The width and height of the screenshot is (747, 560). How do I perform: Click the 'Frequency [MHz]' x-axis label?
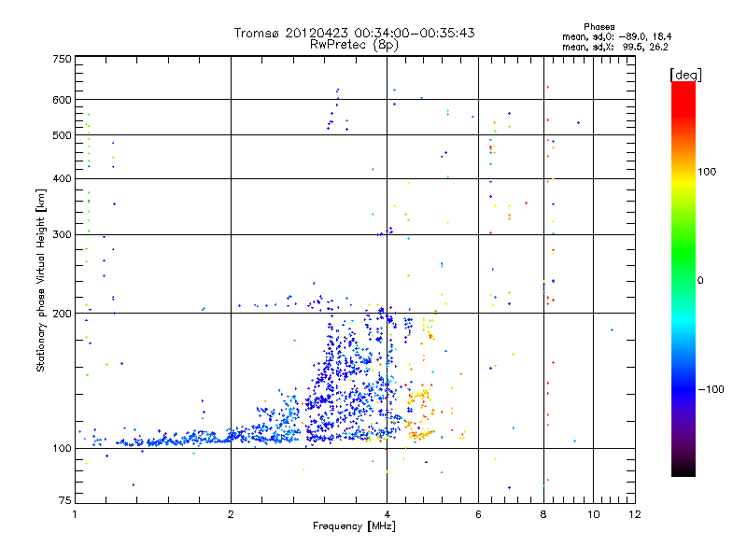(354, 526)
